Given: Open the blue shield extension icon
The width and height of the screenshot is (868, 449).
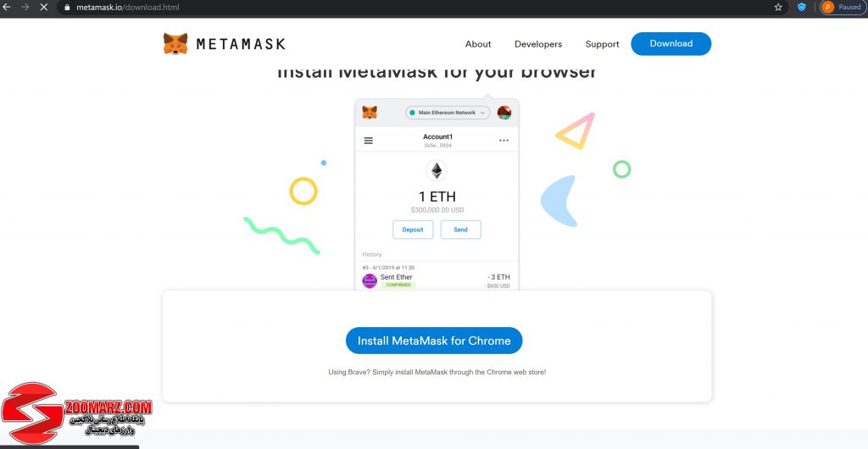Looking at the screenshot, I should point(802,7).
